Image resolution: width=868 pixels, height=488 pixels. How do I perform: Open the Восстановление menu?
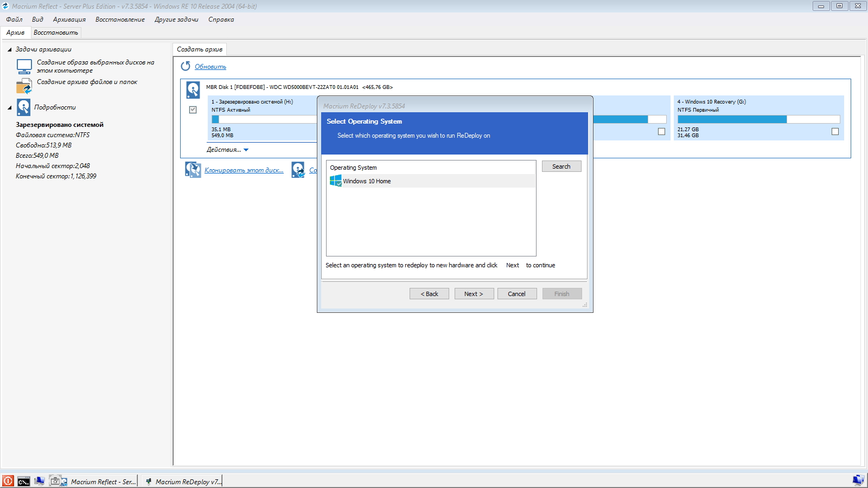coord(120,20)
